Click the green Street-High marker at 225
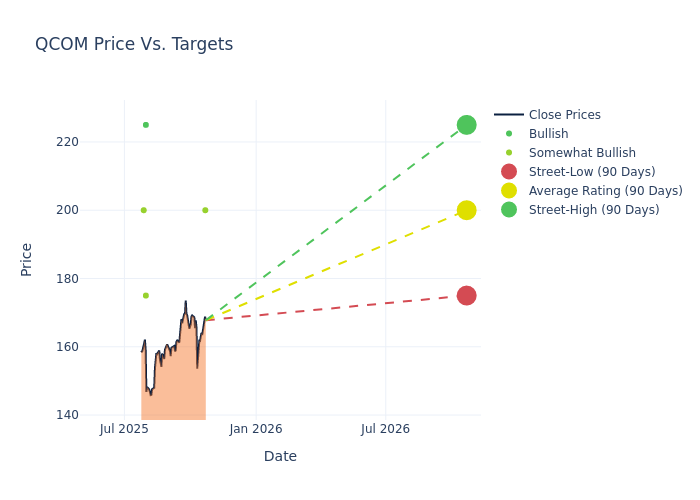The image size is (700, 500). [x=466, y=125]
